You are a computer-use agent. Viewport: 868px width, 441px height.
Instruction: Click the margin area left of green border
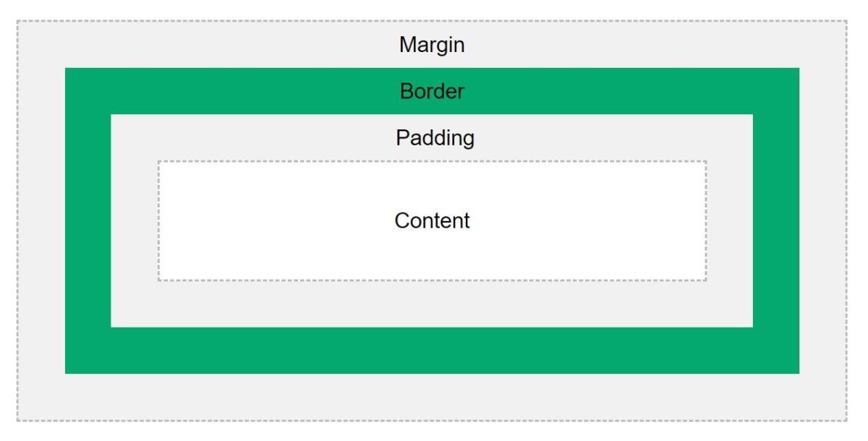[41, 220]
